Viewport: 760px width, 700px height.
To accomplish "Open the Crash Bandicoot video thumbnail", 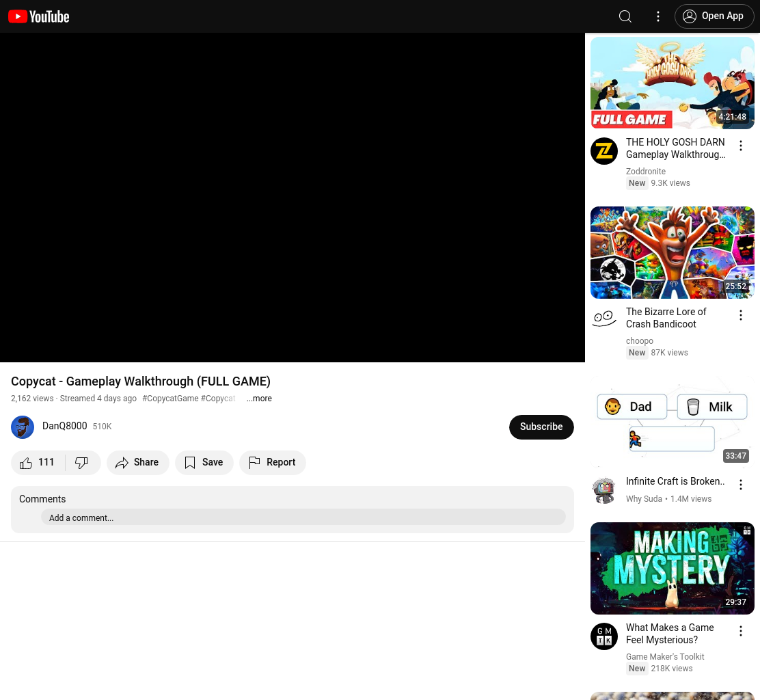I will [673, 252].
